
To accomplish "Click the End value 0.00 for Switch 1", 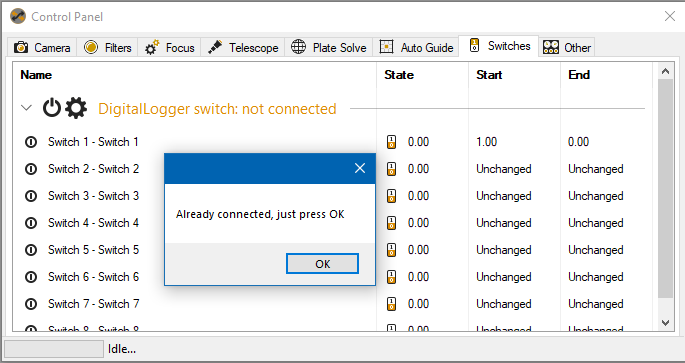I will [578, 142].
